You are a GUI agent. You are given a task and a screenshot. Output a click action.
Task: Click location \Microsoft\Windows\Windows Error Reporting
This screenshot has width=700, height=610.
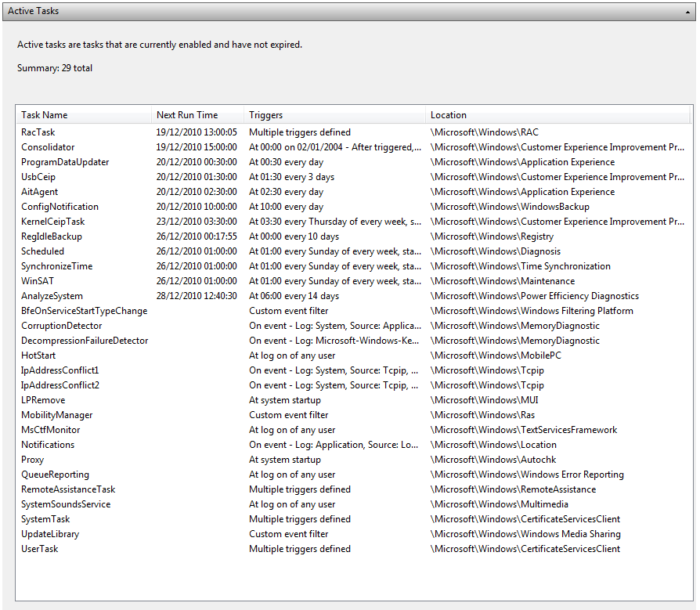(x=527, y=475)
